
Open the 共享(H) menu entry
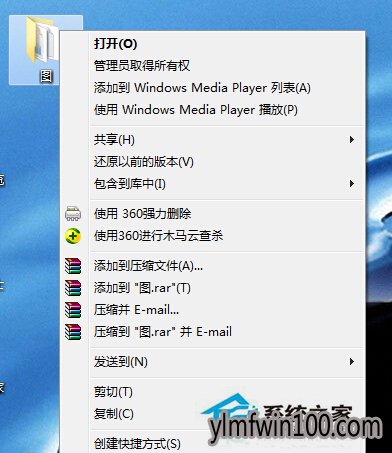tap(114, 140)
